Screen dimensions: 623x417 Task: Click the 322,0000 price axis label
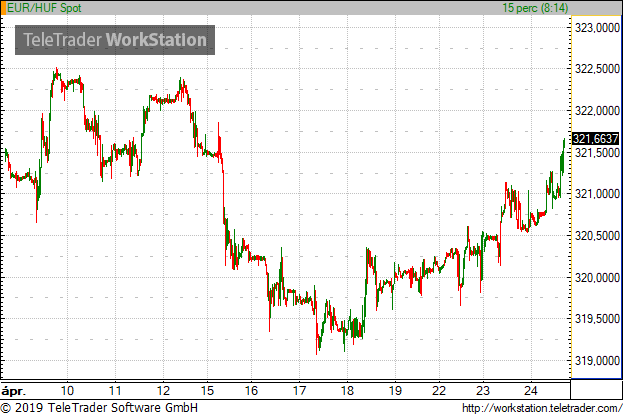coord(597,111)
